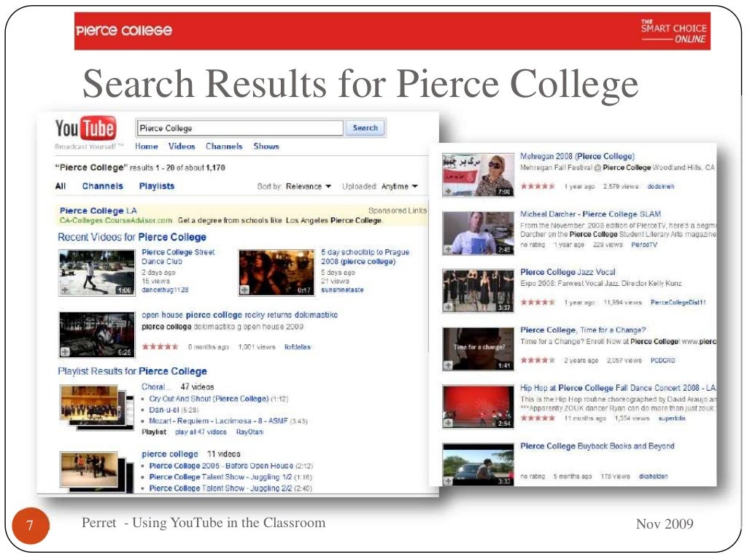Screen dimensions: 747x560
Task: Select the Channels results filter tab
Action: click(x=102, y=186)
